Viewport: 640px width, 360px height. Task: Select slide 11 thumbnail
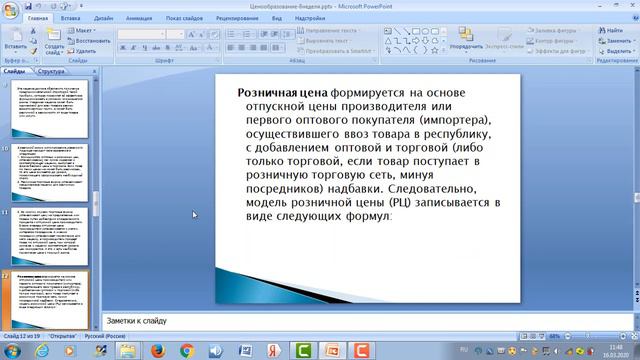[49, 236]
